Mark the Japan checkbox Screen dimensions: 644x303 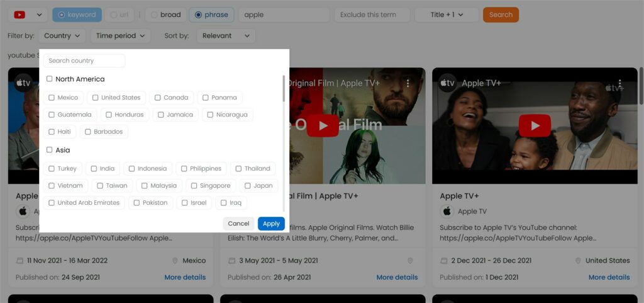(x=247, y=186)
